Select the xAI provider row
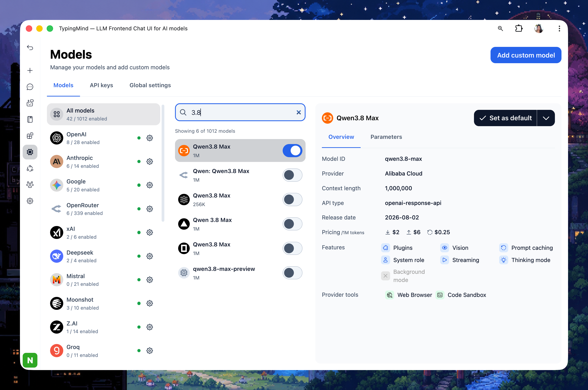The width and height of the screenshot is (588, 390). pos(104,233)
